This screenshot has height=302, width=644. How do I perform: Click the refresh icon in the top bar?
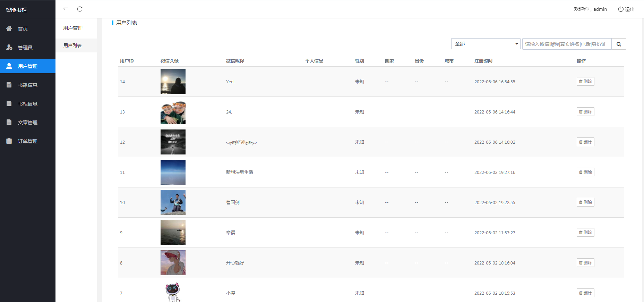[x=80, y=9]
